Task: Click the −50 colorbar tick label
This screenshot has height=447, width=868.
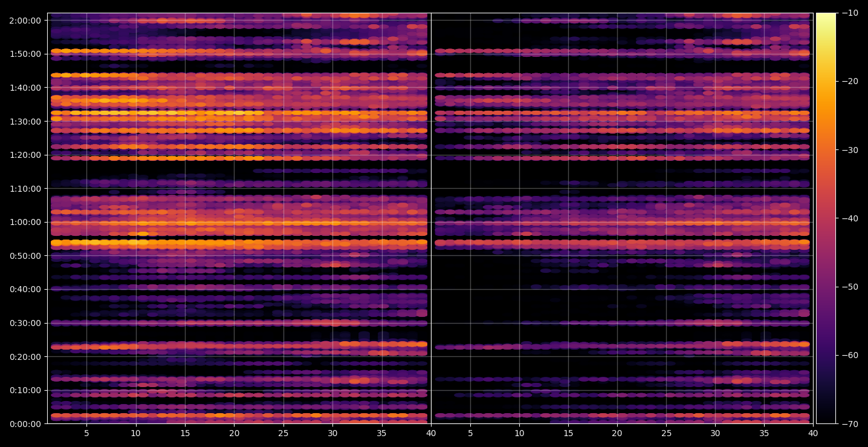Action: [849, 287]
